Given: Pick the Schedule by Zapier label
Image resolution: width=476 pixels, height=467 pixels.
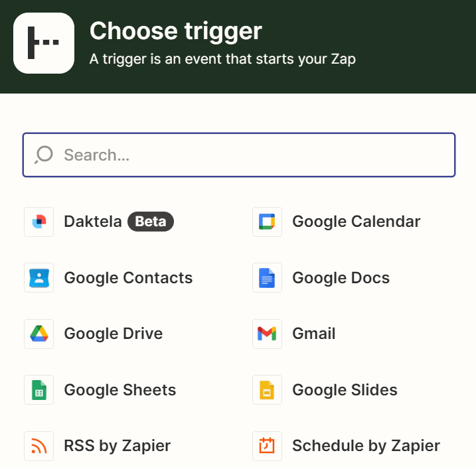Looking at the screenshot, I should pos(366,446).
